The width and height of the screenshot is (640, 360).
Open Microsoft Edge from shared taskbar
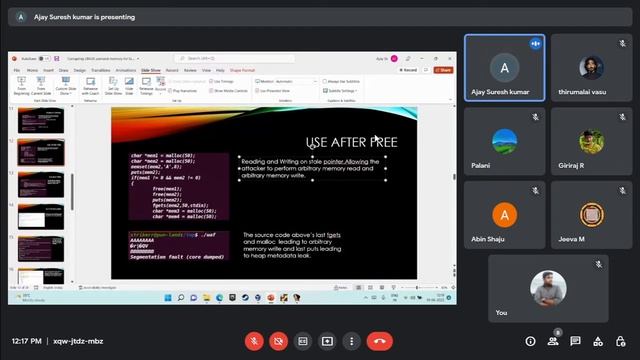(220, 298)
